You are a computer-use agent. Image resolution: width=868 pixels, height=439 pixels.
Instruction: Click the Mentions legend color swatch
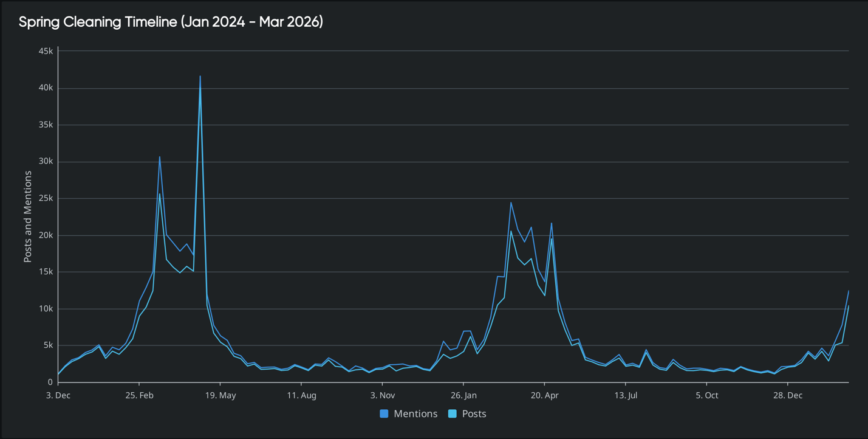(384, 413)
